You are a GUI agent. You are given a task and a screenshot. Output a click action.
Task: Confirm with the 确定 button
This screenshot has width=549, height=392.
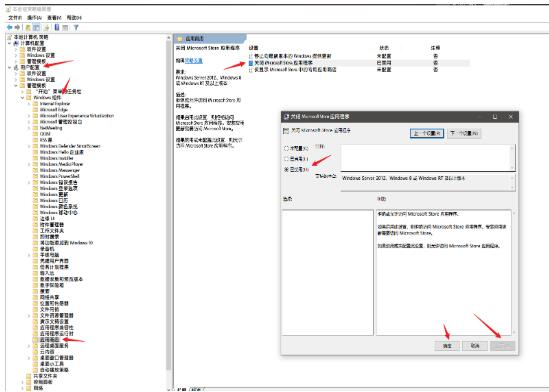[x=447, y=346]
